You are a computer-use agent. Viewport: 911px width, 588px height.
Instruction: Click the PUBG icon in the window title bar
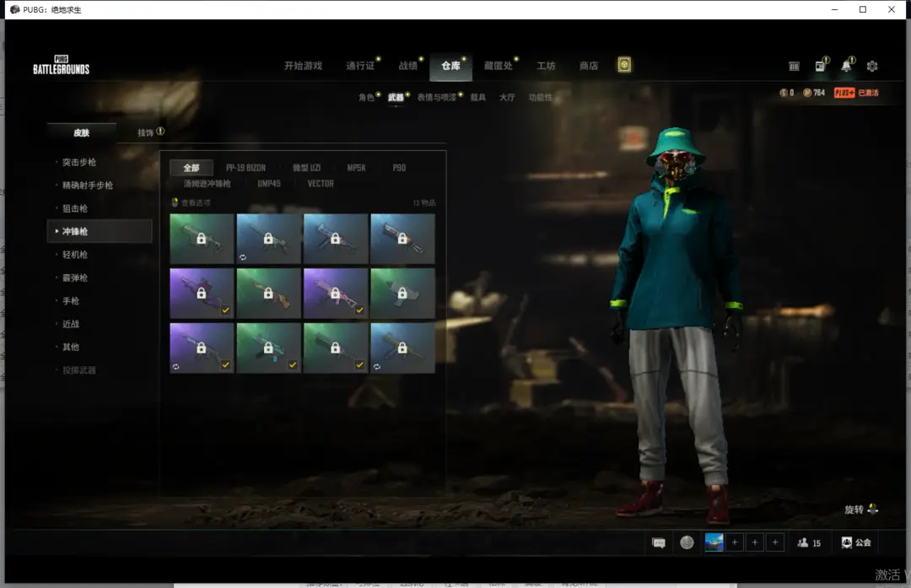tap(14, 9)
